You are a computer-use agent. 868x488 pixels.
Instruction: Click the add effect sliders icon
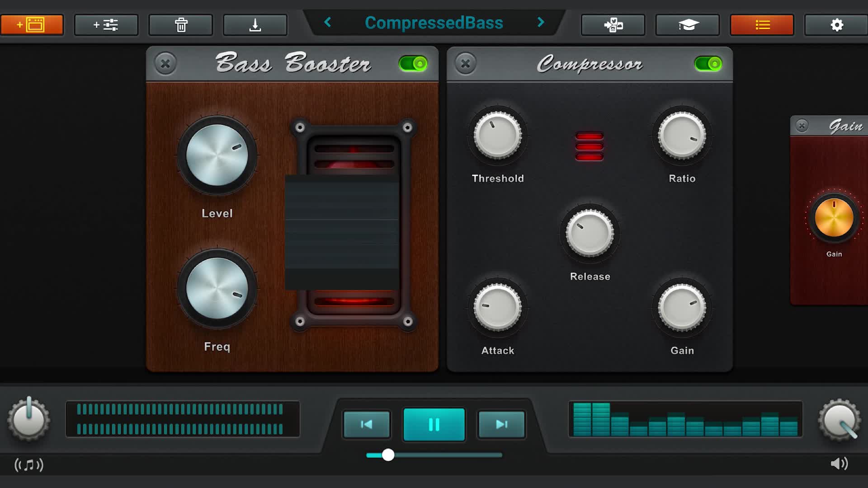click(x=106, y=24)
